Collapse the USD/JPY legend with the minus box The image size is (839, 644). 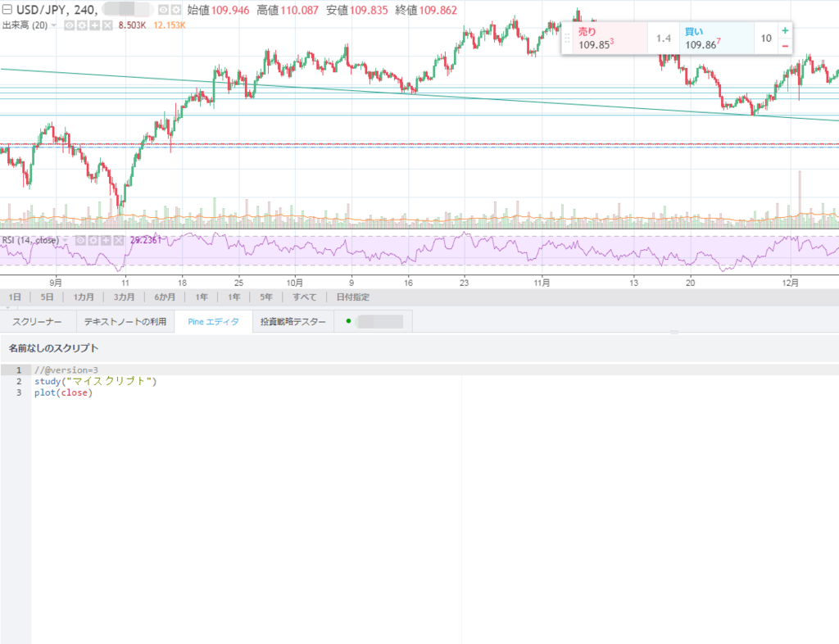(7, 10)
